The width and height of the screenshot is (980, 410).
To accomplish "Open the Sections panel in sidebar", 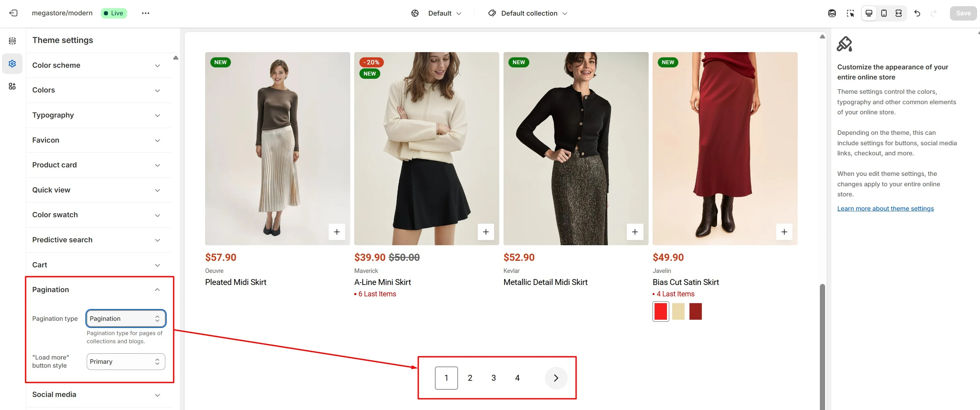I will click(12, 40).
